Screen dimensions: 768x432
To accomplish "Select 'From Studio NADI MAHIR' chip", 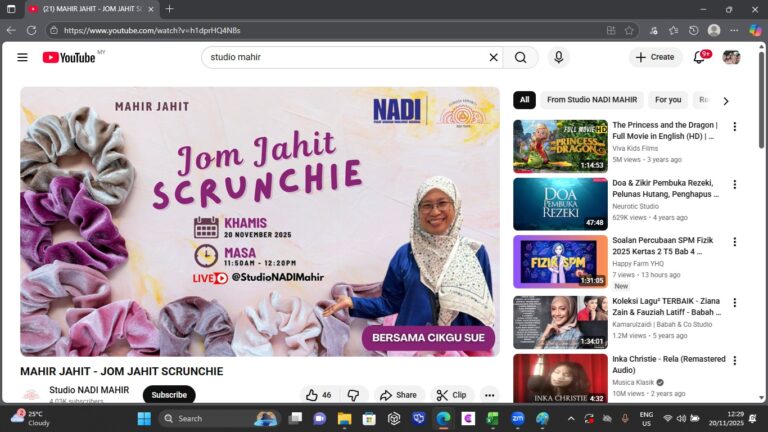I will pos(592,100).
